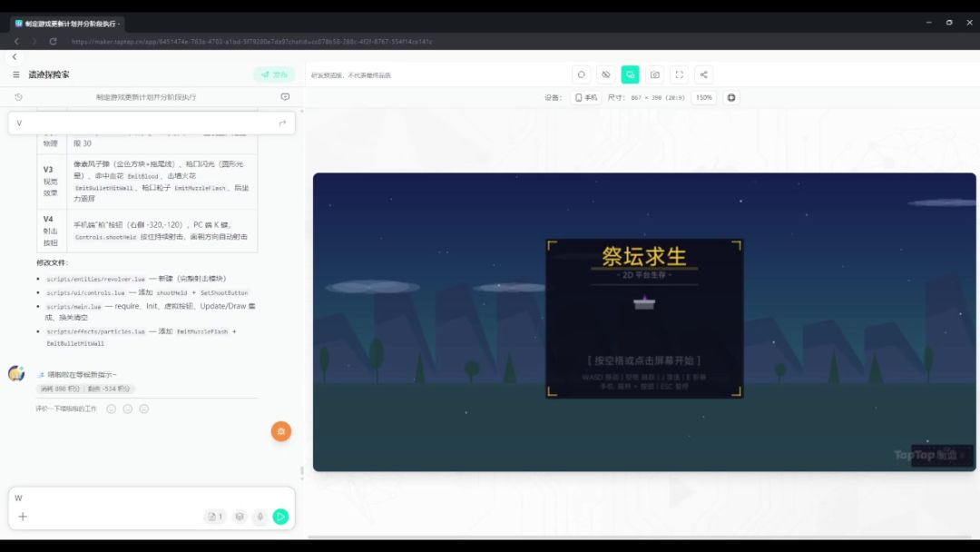Click the share icon in preview toolbar
This screenshot has width=980, height=552.
[x=703, y=74]
